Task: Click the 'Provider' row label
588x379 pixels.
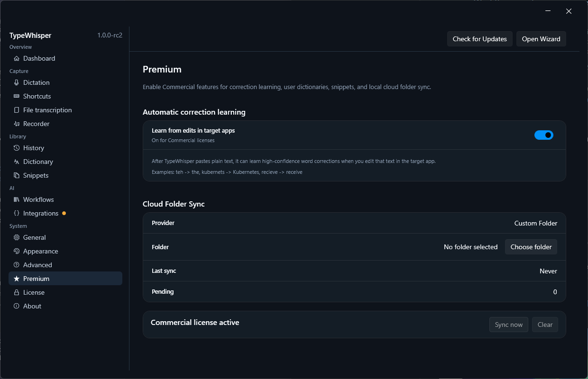Action: (163, 223)
